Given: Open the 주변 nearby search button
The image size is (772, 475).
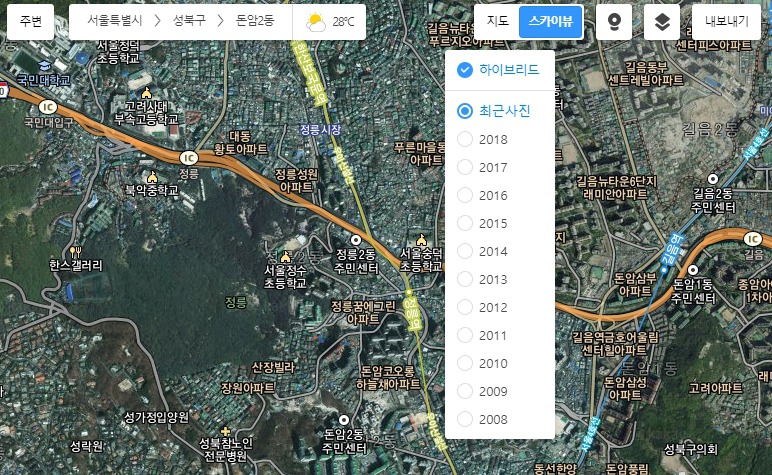Looking at the screenshot, I should click(x=31, y=22).
